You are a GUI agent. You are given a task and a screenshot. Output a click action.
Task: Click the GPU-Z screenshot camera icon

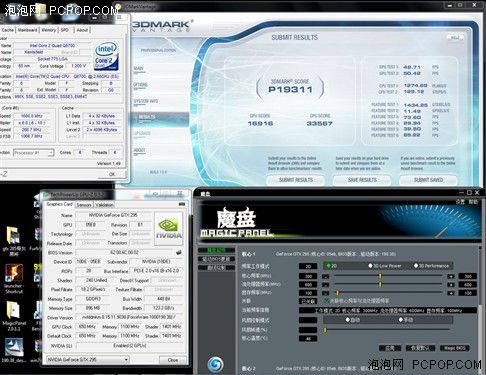click(x=182, y=204)
